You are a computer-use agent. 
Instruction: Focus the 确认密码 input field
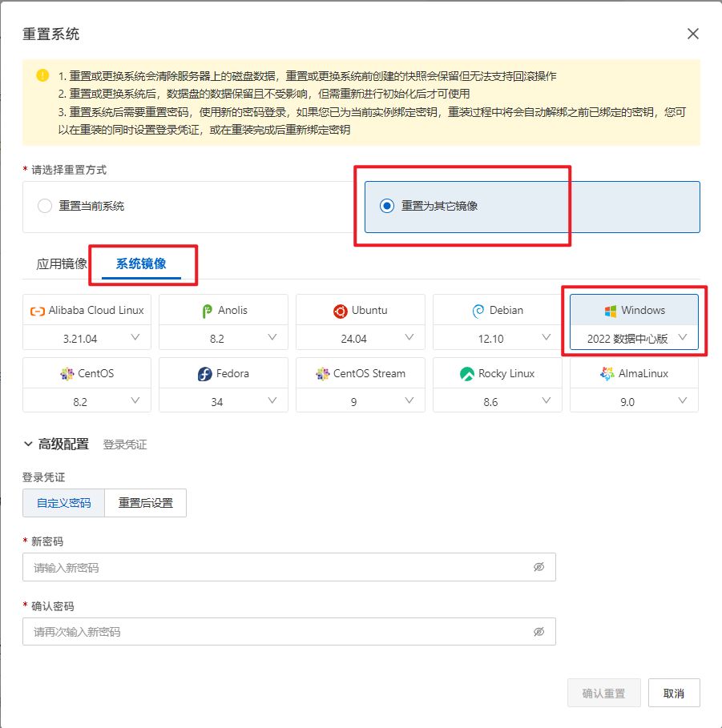[289, 631]
